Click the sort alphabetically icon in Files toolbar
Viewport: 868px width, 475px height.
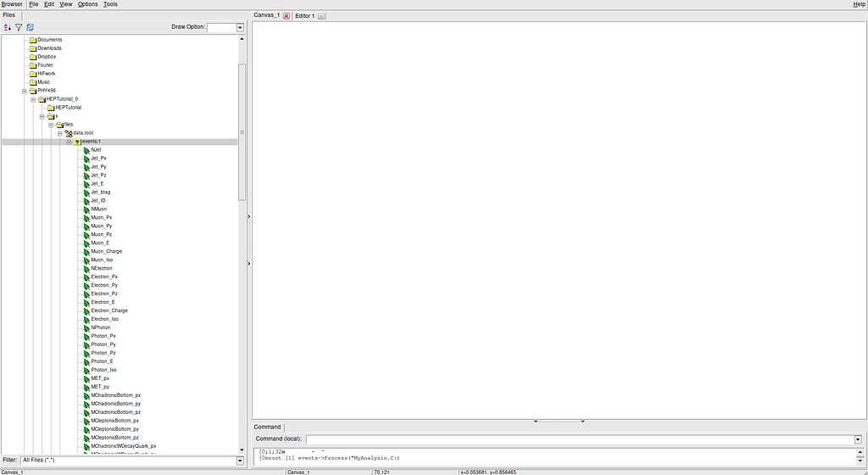(8, 27)
